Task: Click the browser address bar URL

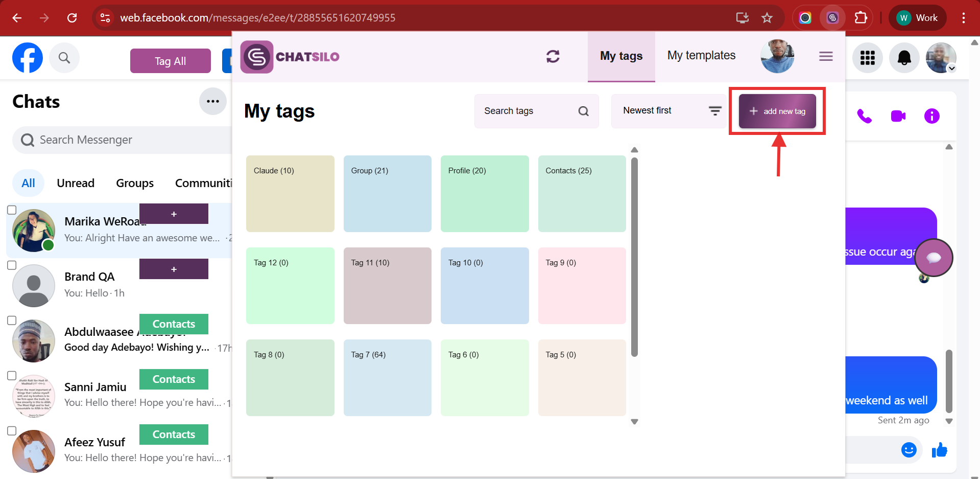Action: [x=257, y=18]
